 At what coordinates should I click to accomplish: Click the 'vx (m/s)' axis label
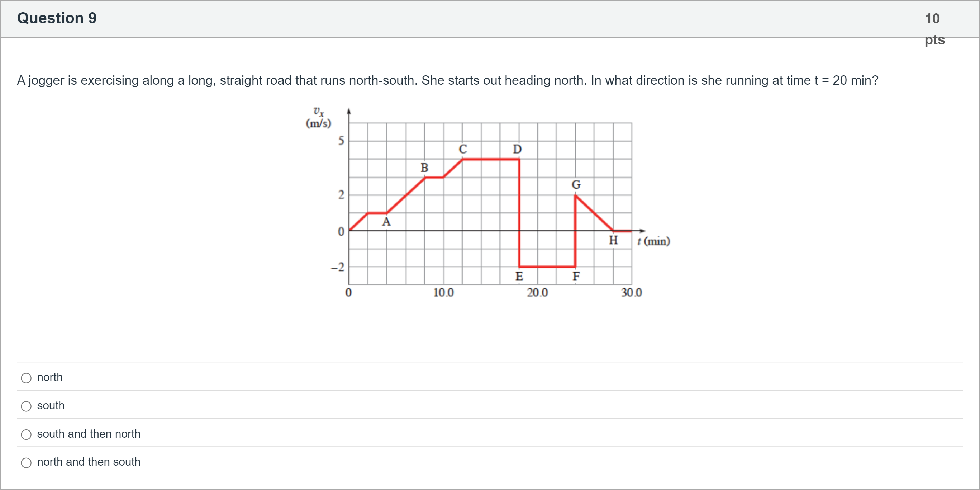tap(318, 118)
